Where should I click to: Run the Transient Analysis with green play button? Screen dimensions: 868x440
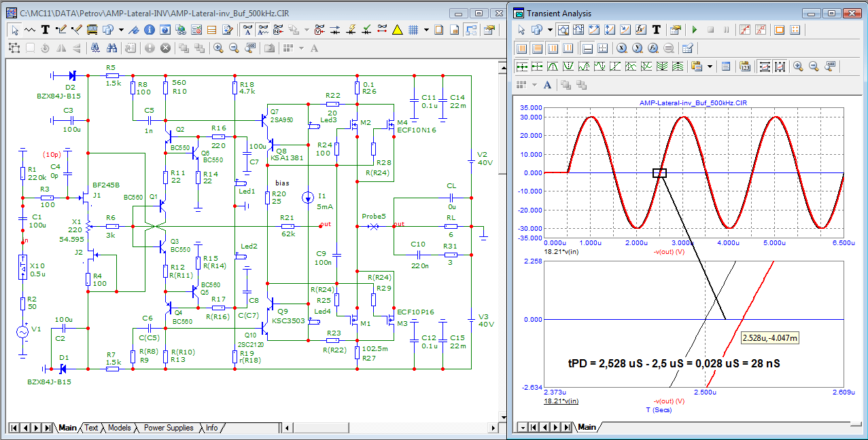point(694,30)
